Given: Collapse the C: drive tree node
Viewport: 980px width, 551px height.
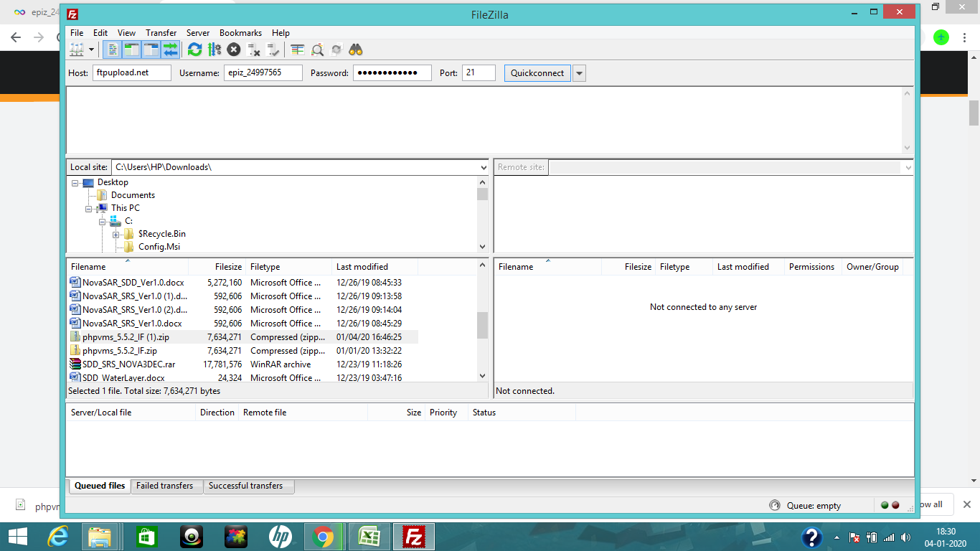Looking at the screenshot, I should [x=102, y=222].
